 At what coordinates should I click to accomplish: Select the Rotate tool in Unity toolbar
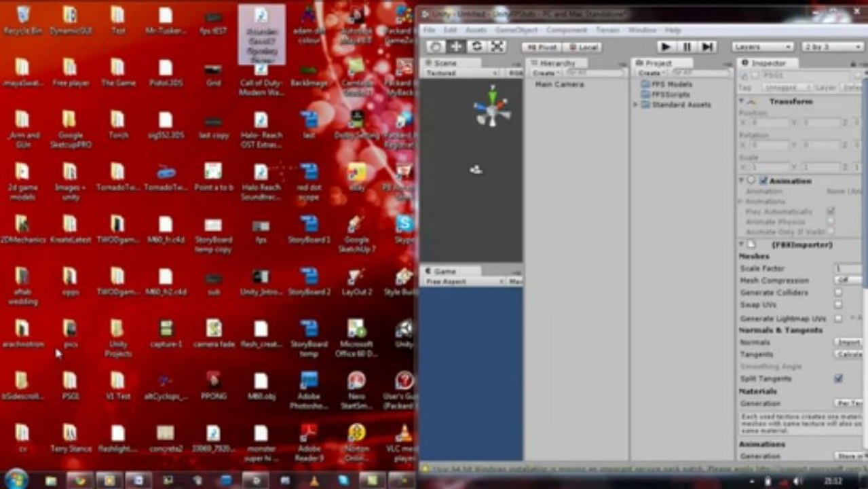click(x=476, y=46)
